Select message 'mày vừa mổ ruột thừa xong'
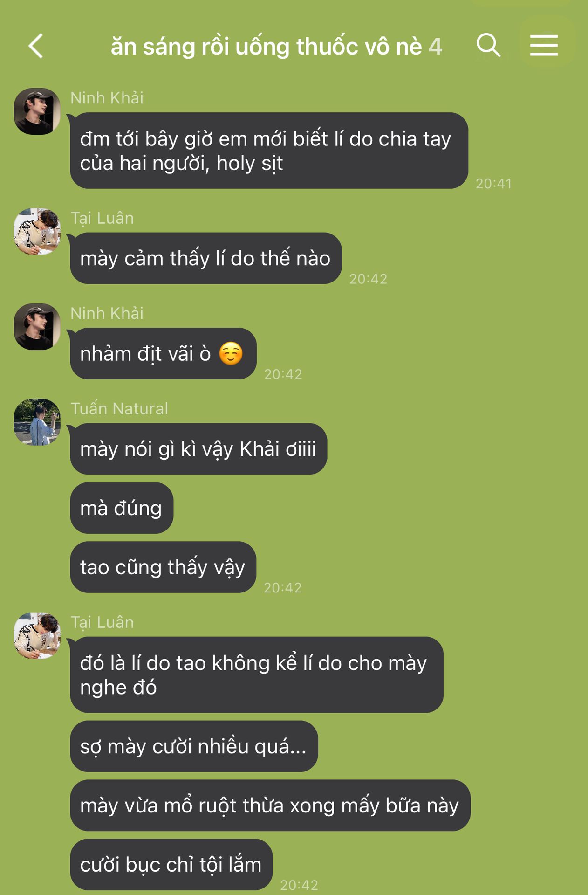Viewport: 588px width, 895px height. [270, 805]
